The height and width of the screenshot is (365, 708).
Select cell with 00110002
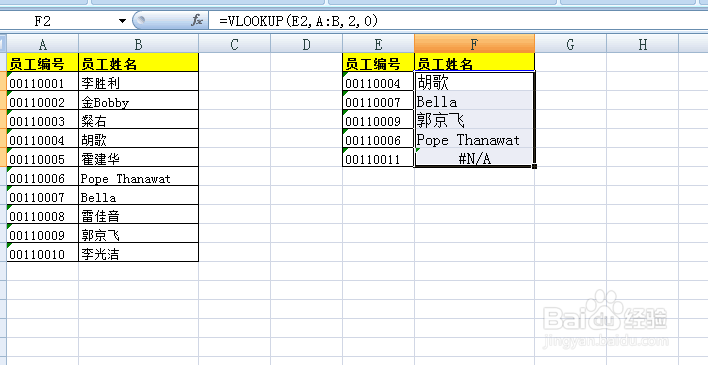click(x=42, y=100)
